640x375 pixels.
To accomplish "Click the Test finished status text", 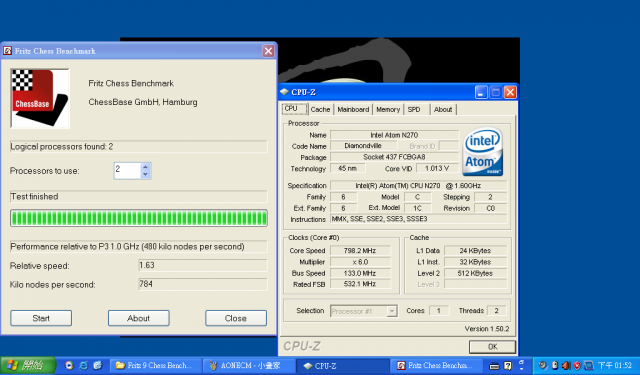I will (34, 197).
